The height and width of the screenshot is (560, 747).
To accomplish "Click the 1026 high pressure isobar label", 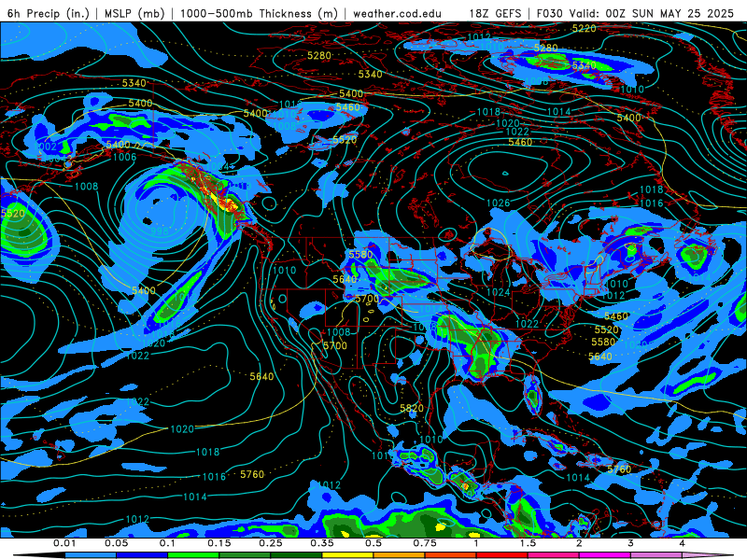I will click(499, 203).
